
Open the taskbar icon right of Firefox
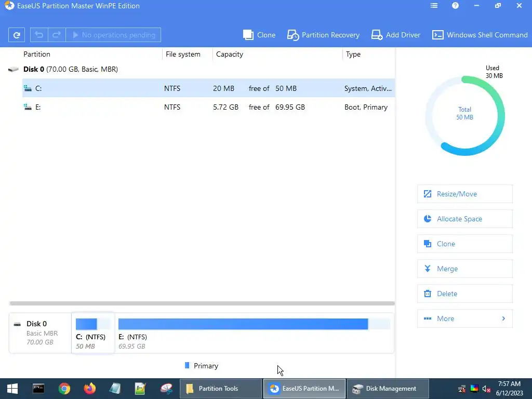click(115, 389)
